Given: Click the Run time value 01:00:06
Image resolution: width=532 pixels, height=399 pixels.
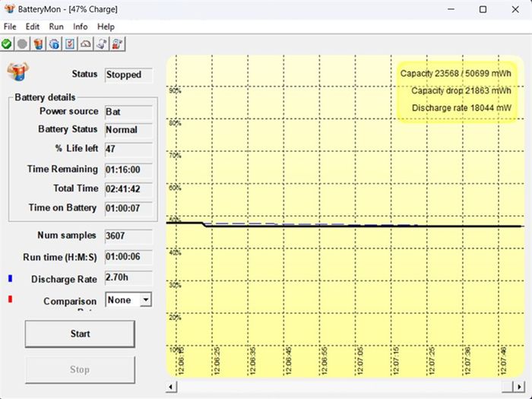Looking at the screenshot, I should pos(128,257).
